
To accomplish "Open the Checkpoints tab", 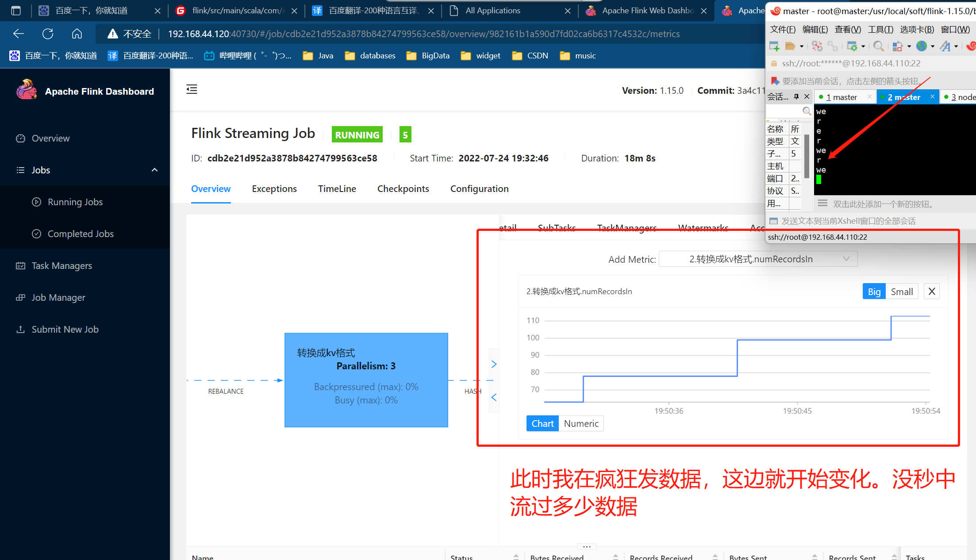I will pos(403,189).
